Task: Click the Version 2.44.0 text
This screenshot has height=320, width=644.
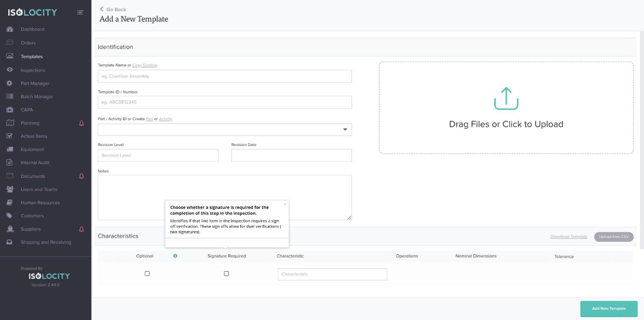Action: tap(45, 285)
